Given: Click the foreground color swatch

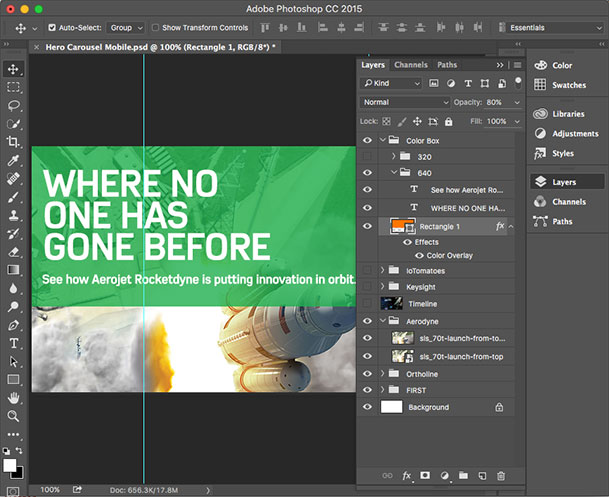Looking at the screenshot, I should (x=11, y=465).
